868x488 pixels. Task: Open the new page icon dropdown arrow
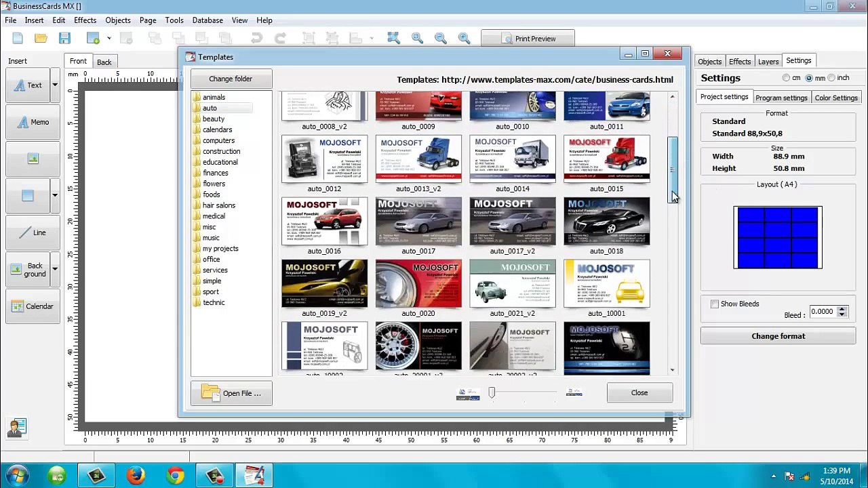tap(108, 39)
